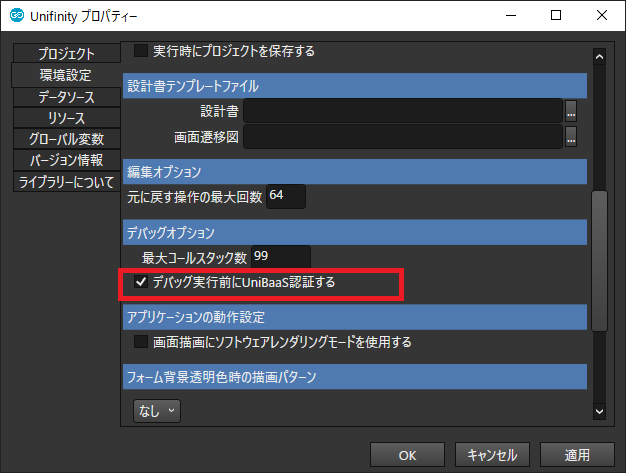This screenshot has width=626, height=473.
Task: Switch to プロジェクト tab
Action: coord(66,54)
